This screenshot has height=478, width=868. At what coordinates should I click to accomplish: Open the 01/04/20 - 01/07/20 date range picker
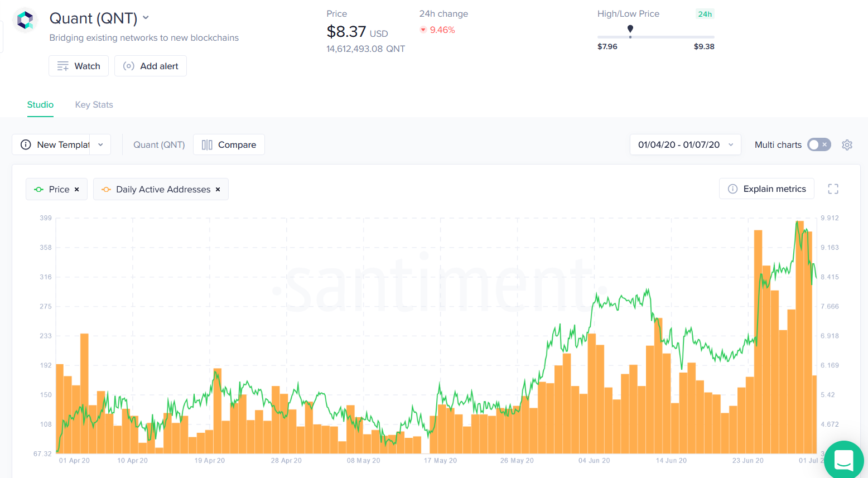pos(686,144)
